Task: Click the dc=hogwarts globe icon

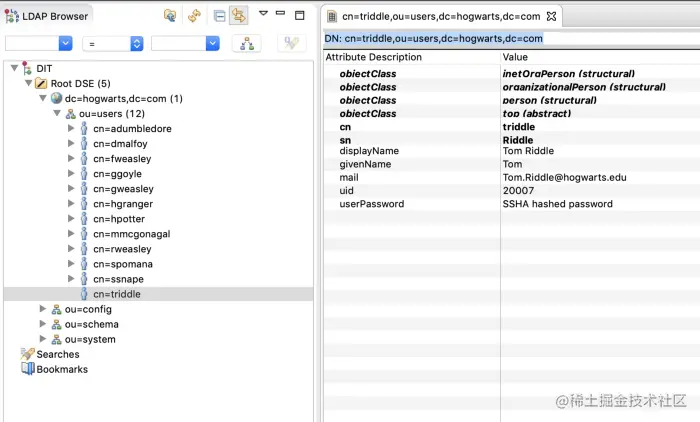Action: point(56,98)
